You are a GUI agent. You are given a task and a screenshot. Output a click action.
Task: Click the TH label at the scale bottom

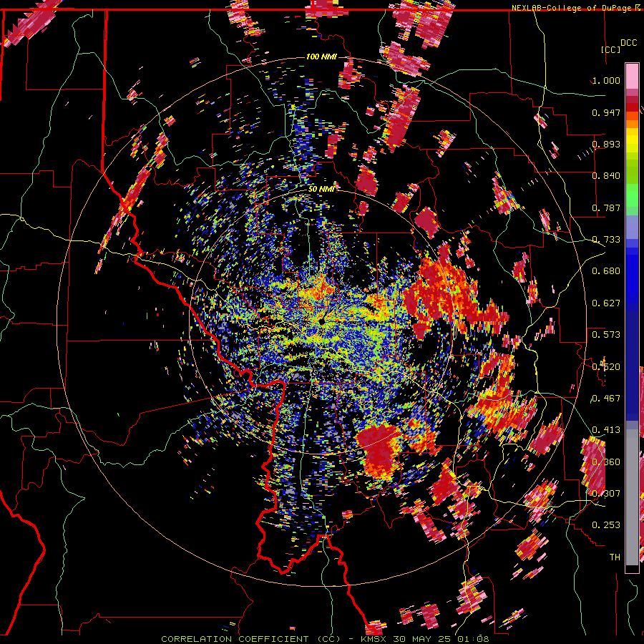click(615, 557)
